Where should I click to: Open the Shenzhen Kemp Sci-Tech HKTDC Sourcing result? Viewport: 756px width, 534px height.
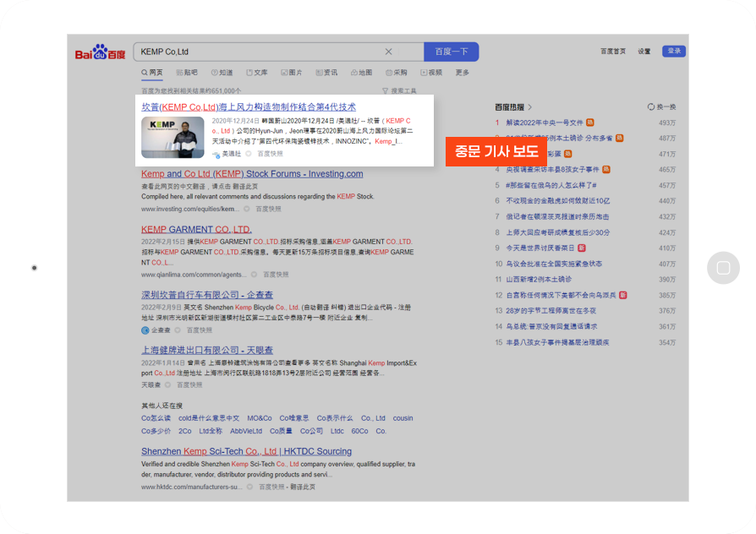(x=246, y=451)
